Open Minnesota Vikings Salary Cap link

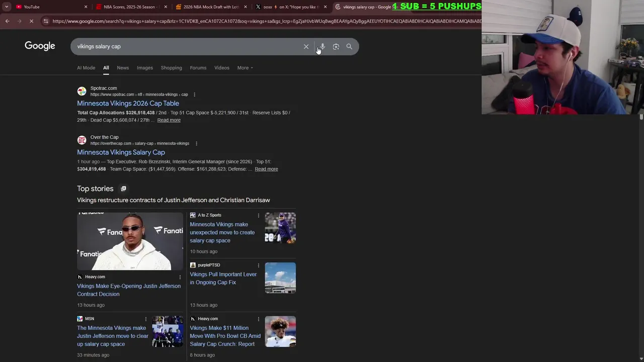tap(121, 152)
